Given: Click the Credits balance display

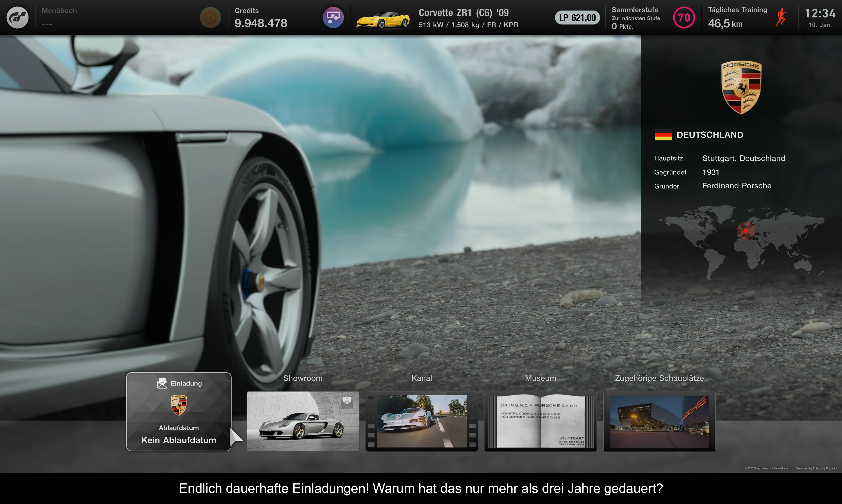Looking at the screenshot, I should point(260,18).
